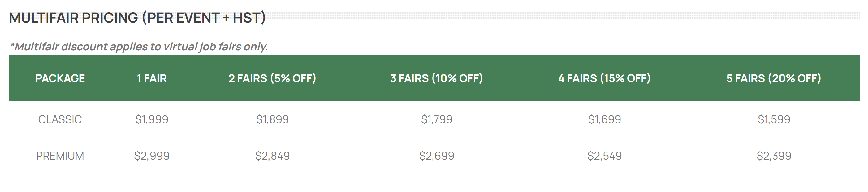The image size is (868, 192).
Task: Click the $2,549 price cell
Action: [604, 156]
